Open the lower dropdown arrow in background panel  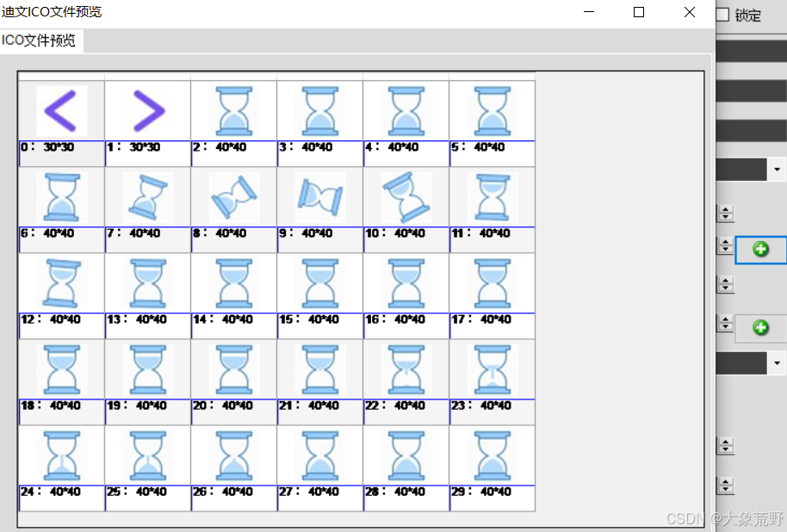click(777, 363)
